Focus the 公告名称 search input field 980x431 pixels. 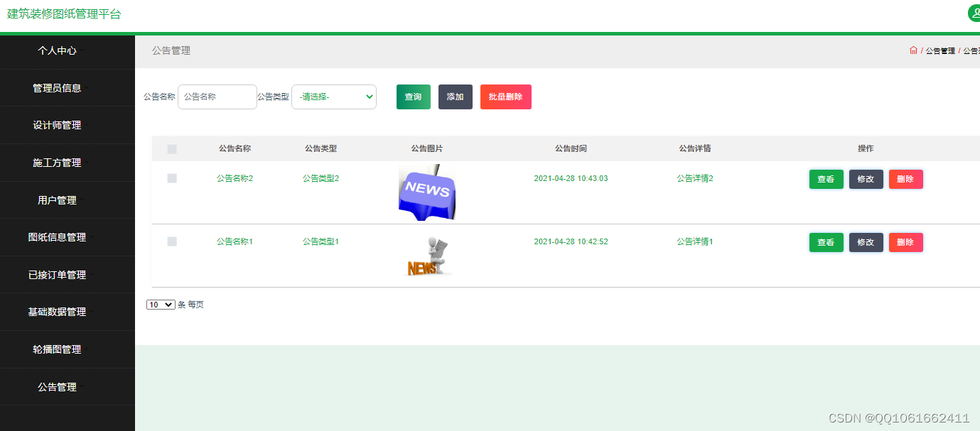[217, 97]
